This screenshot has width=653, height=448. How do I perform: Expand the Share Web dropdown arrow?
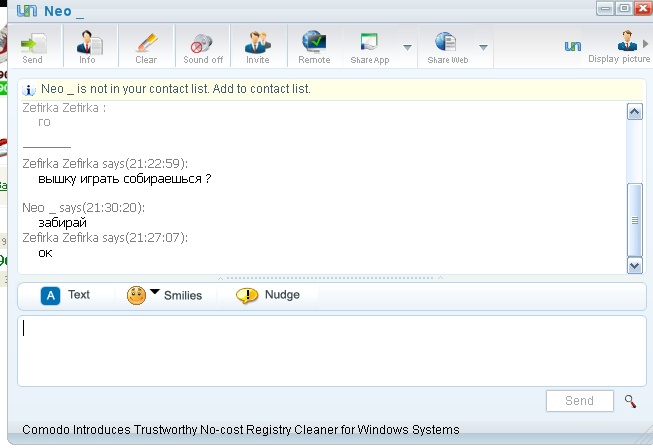(x=483, y=47)
